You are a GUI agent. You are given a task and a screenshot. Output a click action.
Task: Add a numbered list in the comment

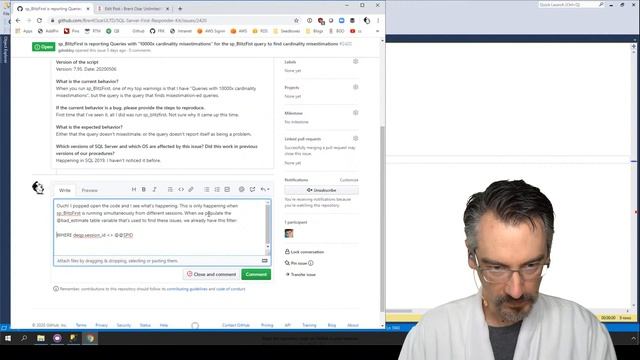[x=217, y=189]
